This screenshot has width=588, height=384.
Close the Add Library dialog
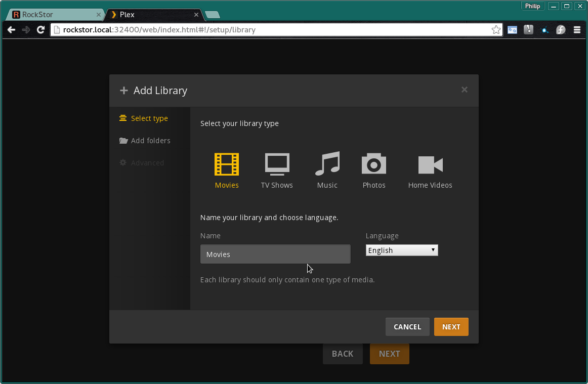click(x=464, y=90)
